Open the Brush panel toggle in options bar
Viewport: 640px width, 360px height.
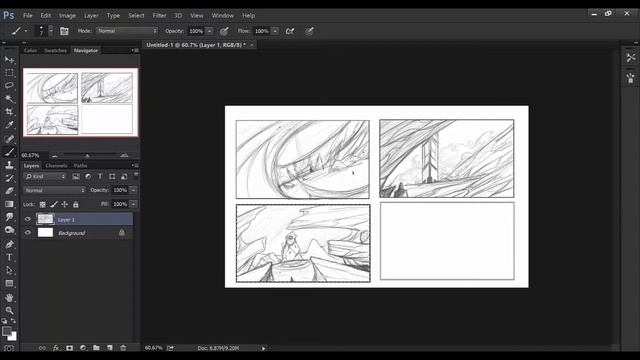click(64, 31)
